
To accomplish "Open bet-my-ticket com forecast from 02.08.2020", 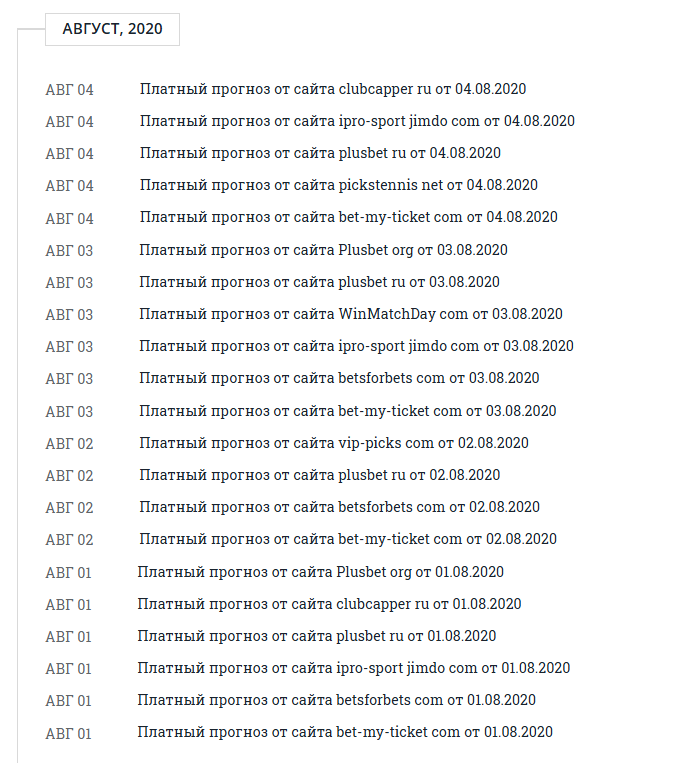I will [348, 539].
